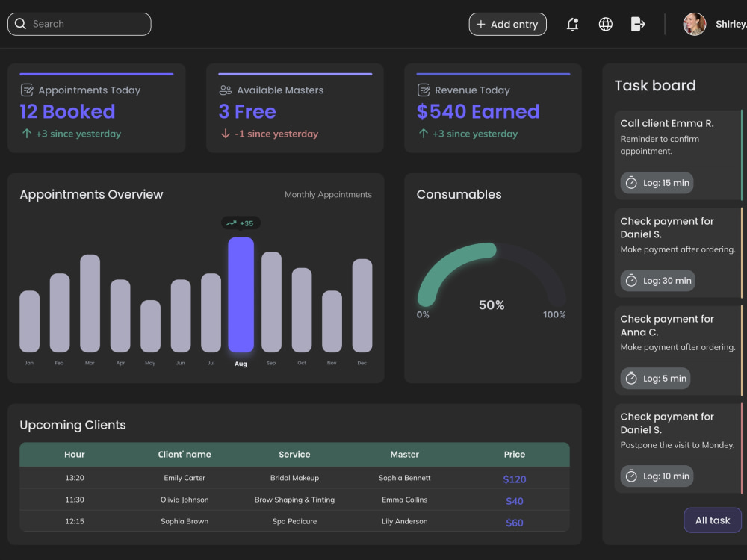Screen dimensions: 747x560
Task: Click the Spa Pedicure service cell
Action: click(x=294, y=521)
